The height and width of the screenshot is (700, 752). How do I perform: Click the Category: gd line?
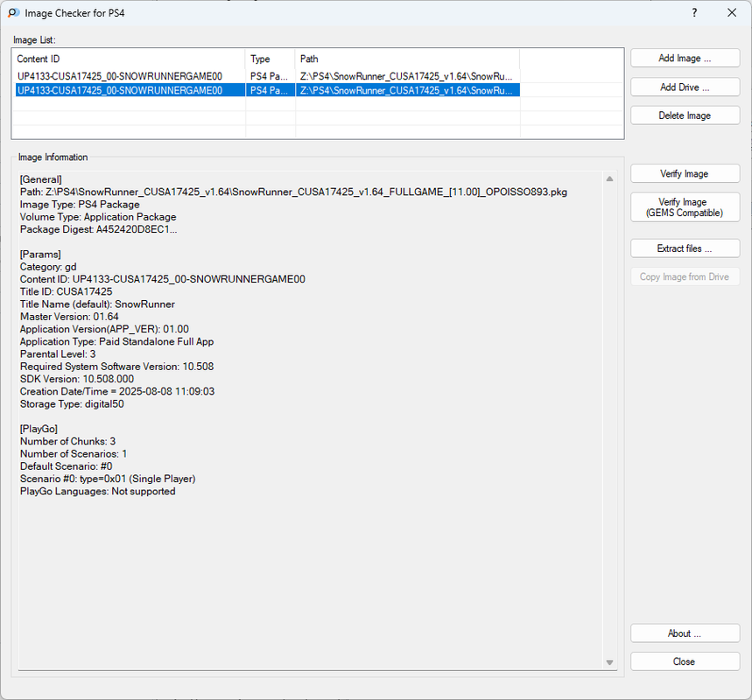[48, 267]
